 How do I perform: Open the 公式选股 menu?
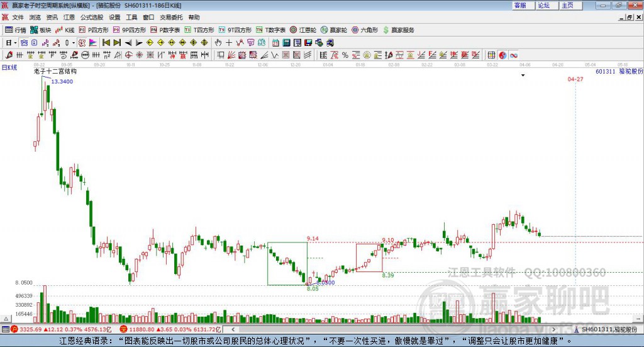[x=92, y=17]
